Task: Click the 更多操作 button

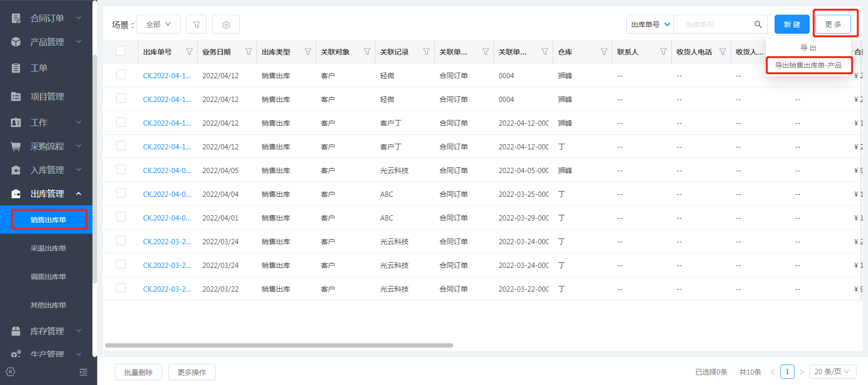Action: point(192,373)
